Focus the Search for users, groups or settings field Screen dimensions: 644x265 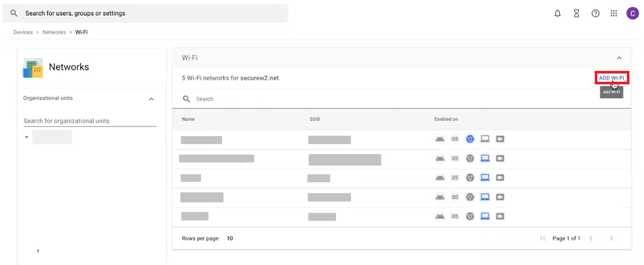(145, 13)
